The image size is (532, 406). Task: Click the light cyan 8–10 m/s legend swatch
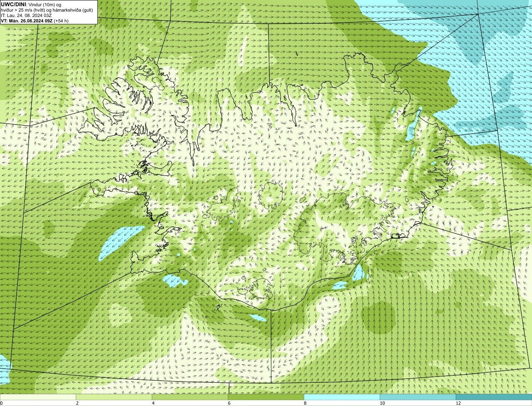click(342, 397)
